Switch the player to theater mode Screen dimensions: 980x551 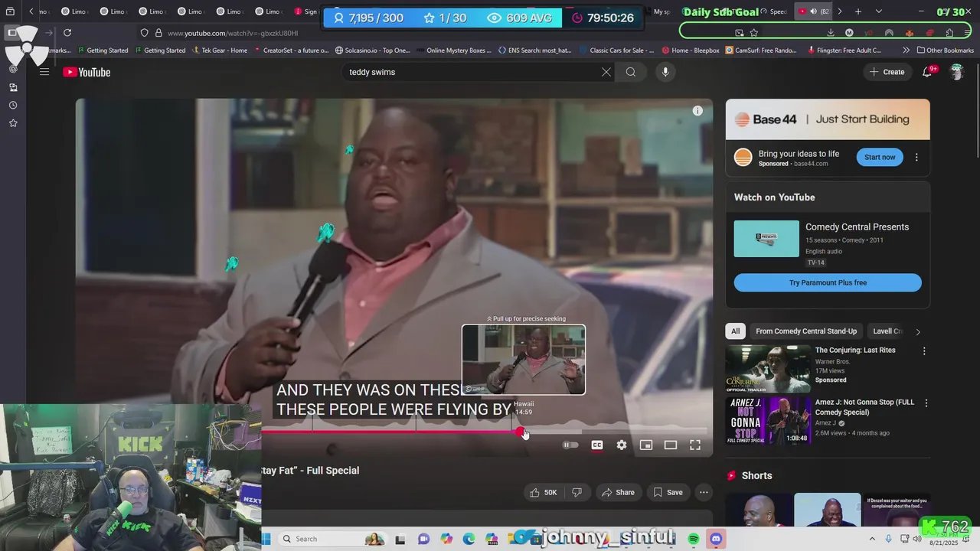671,445
